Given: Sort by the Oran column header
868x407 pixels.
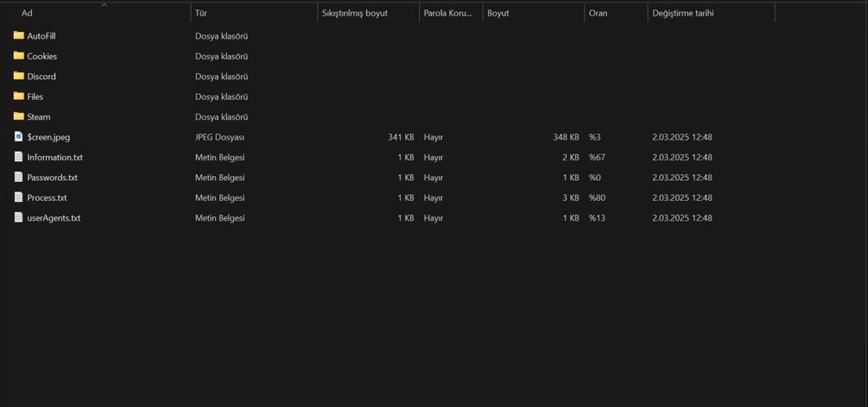Looking at the screenshot, I should point(598,13).
